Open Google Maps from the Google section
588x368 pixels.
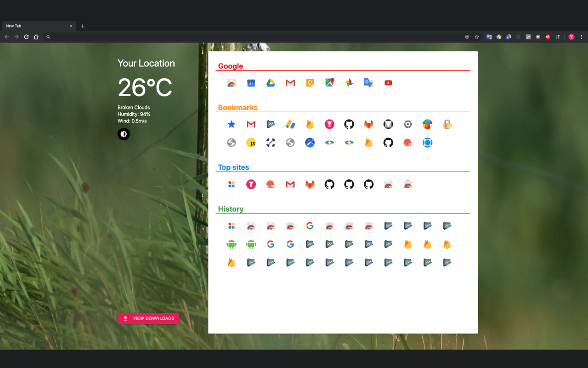tap(329, 83)
